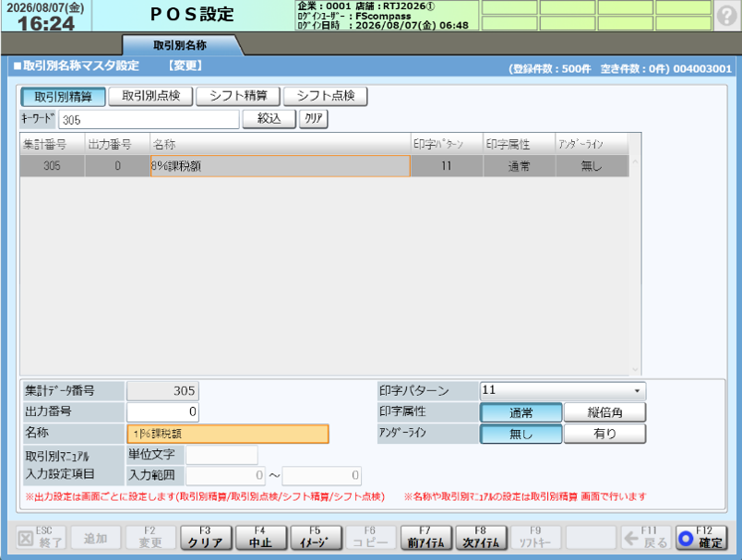The width and height of the screenshot is (742, 560).
Task: Open the 印字パターン dropdown
Action: (x=563, y=390)
